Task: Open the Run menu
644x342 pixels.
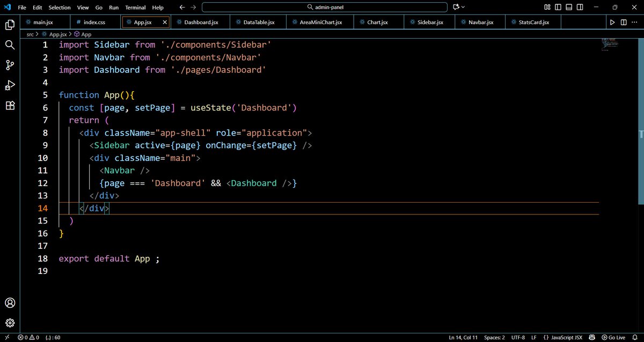Action: tap(114, 8)
